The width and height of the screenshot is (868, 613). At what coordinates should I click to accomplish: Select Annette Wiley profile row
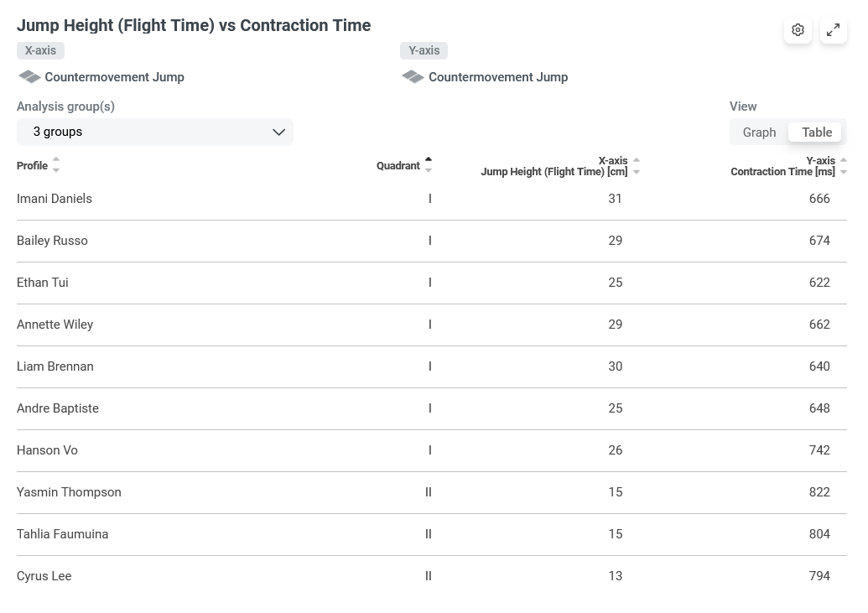[432, 325]
